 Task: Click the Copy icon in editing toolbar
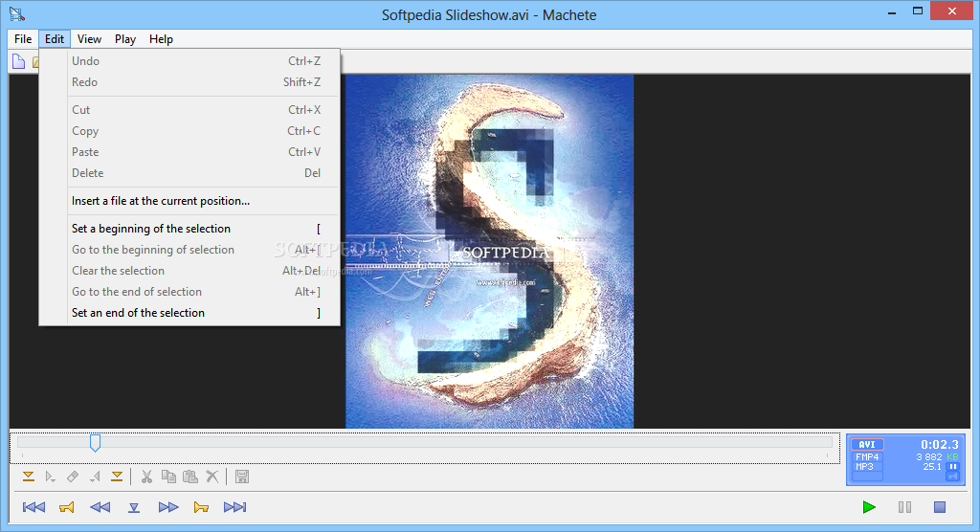[168, 477]
